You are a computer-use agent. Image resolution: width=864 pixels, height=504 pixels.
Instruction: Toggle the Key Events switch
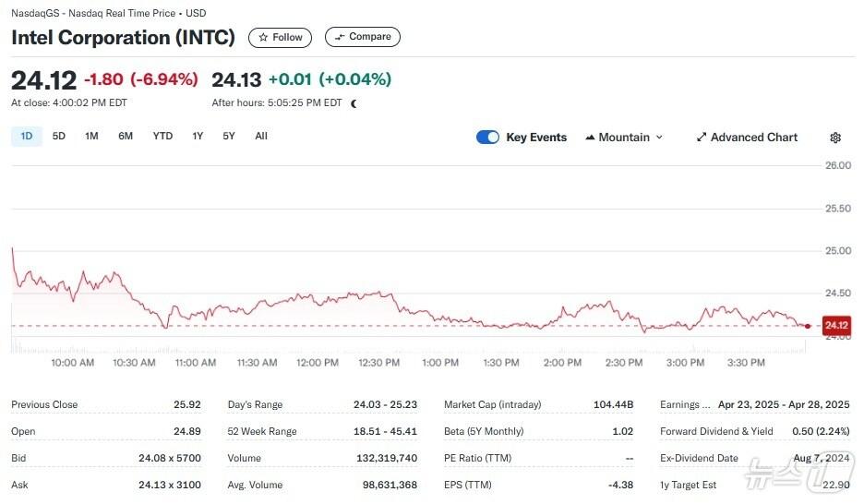point(487,138)
